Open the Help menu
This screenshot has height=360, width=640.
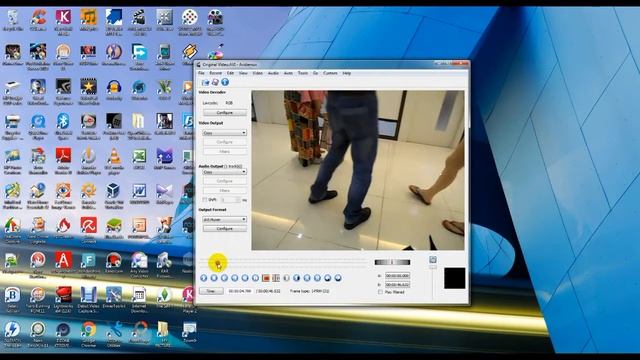click(x=347, y=73)
